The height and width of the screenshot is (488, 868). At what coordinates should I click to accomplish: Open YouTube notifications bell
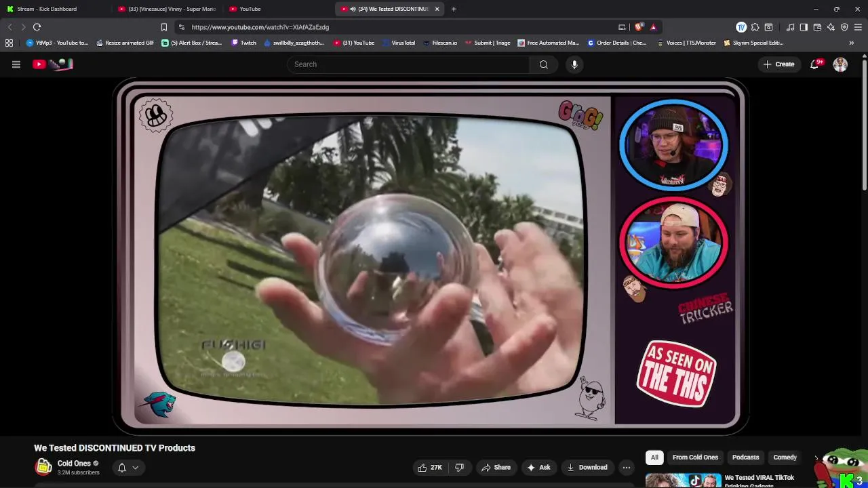[814, 64]
